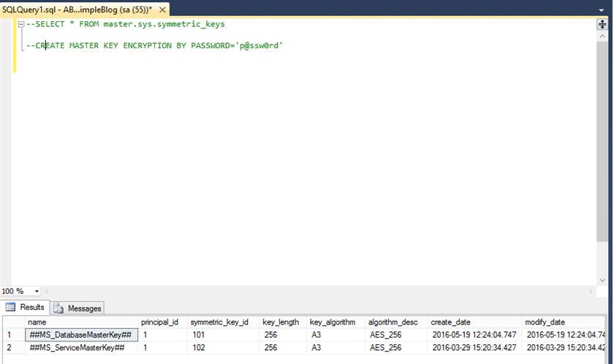Collapse the query code outline block
The image size is (614, 364).
pos(21,24)
